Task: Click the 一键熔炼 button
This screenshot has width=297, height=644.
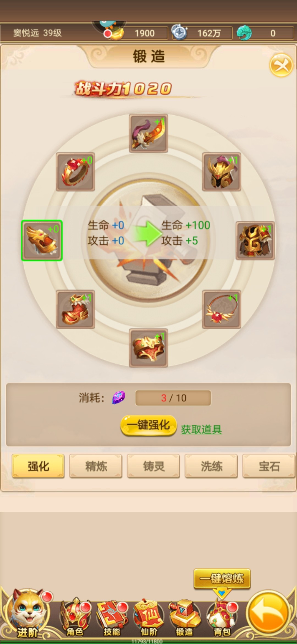Action: 222,579
